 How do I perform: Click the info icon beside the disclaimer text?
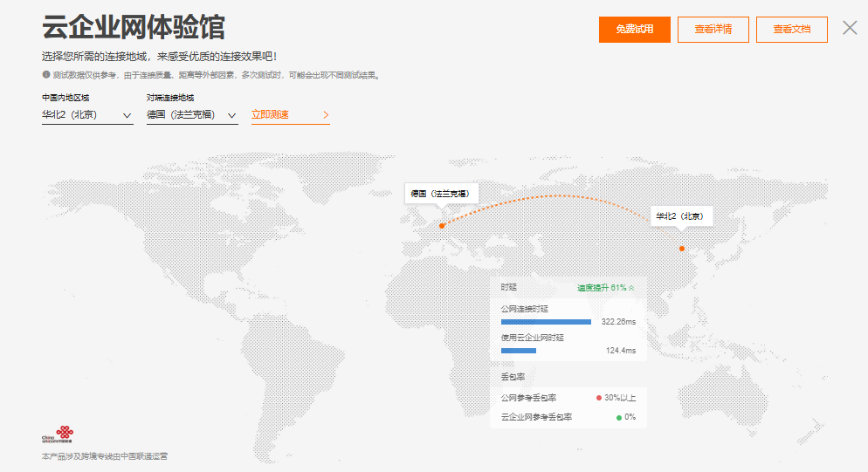pos(46,75)
